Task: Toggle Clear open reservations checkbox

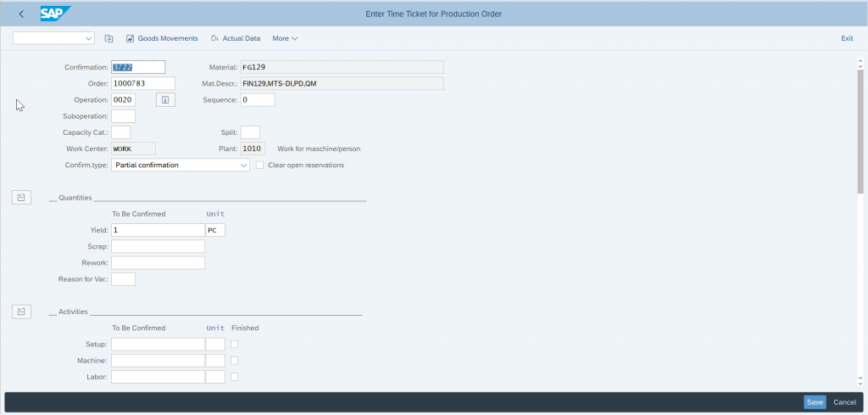Action: [x=259, y=165]
